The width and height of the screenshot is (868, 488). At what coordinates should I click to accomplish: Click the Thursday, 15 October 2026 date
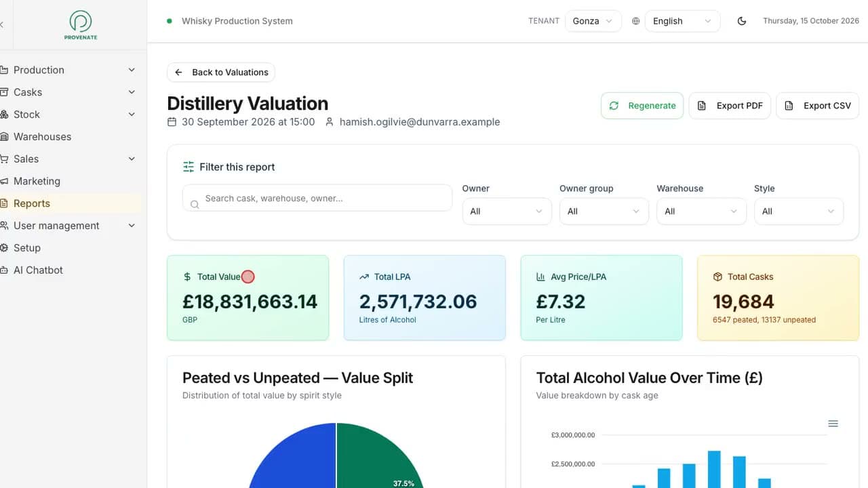(811, 21)
